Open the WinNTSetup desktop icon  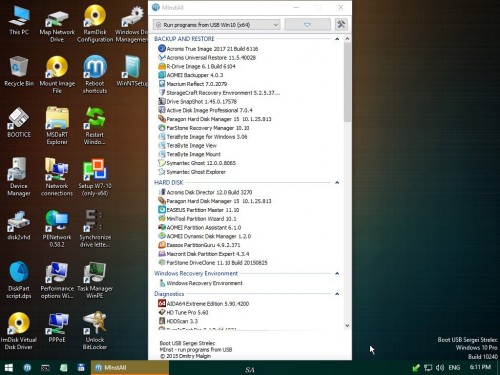click(132, 72)
